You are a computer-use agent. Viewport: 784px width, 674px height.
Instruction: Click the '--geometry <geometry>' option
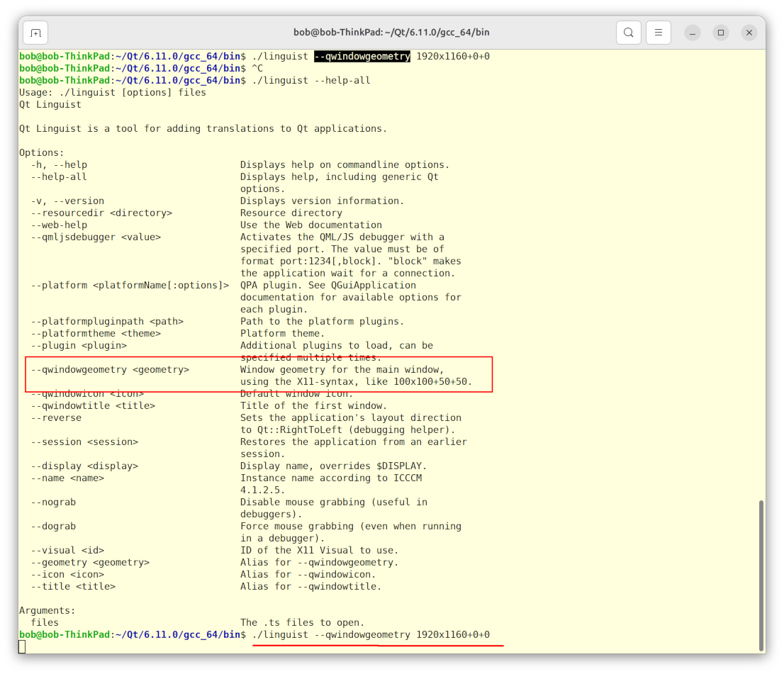coord(90,563)
